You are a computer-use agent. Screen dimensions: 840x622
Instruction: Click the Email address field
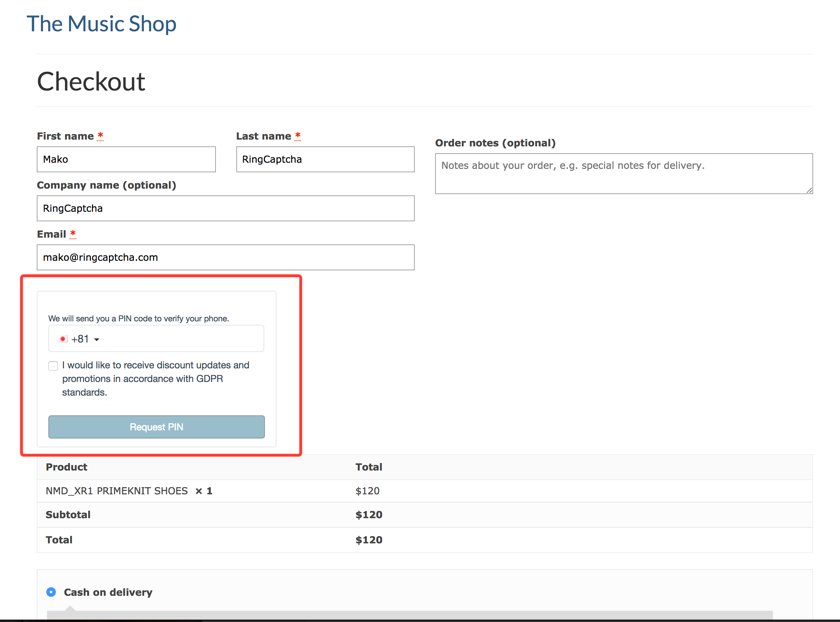coord(225,257)
